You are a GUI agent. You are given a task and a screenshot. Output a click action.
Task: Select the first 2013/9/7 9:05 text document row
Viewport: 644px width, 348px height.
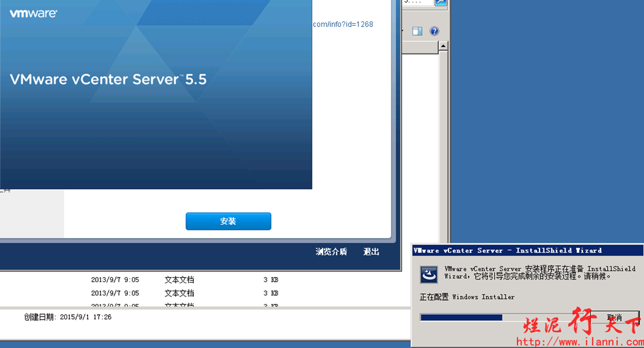(182, 280)
